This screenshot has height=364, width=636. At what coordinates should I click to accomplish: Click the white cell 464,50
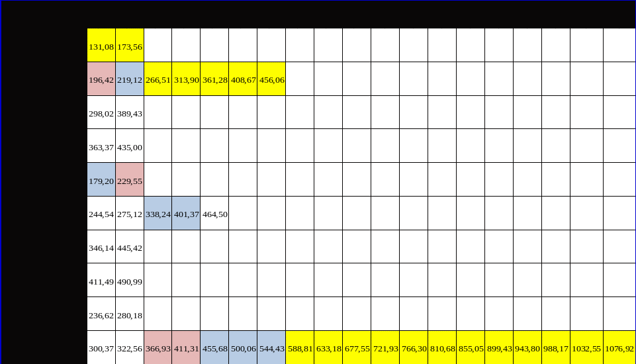click(214, 214)
